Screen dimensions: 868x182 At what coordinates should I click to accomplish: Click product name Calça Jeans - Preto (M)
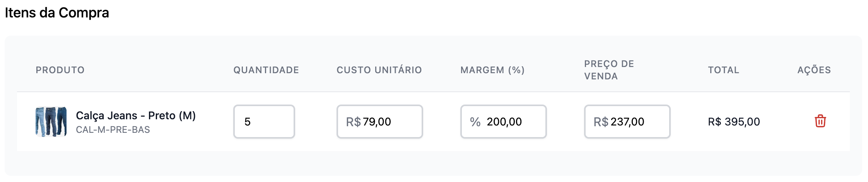136,115
